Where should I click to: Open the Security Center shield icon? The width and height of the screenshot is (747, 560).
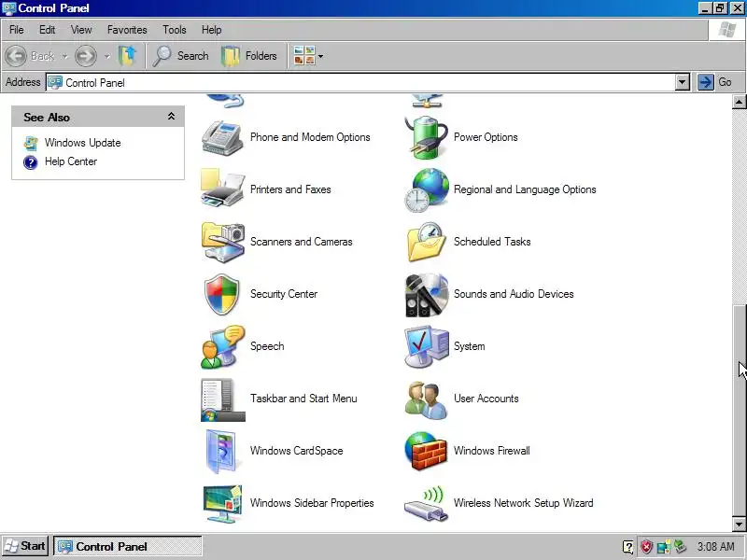(221, 294)
